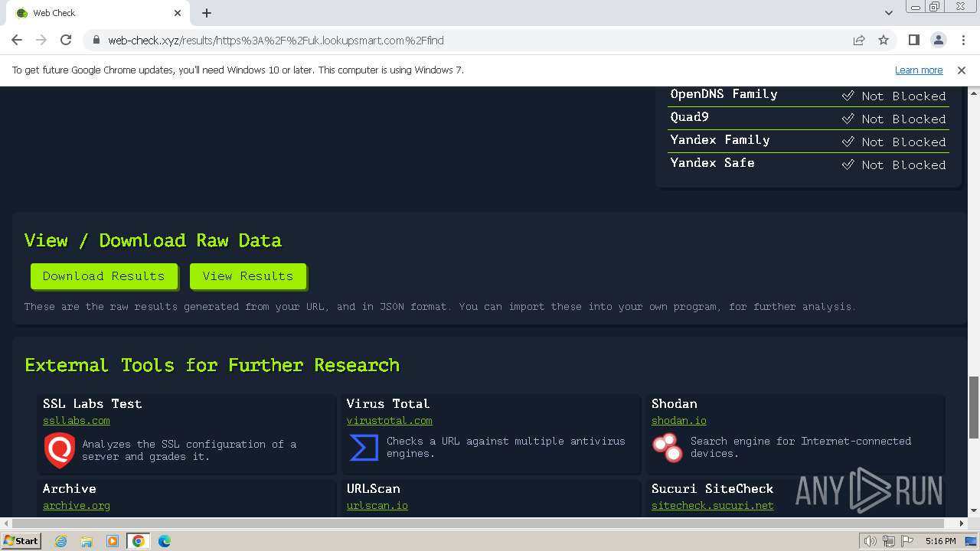Click the Yandex Family row label
The height and width of the screenshot is (551, 980).
click(x=720, y=140)
